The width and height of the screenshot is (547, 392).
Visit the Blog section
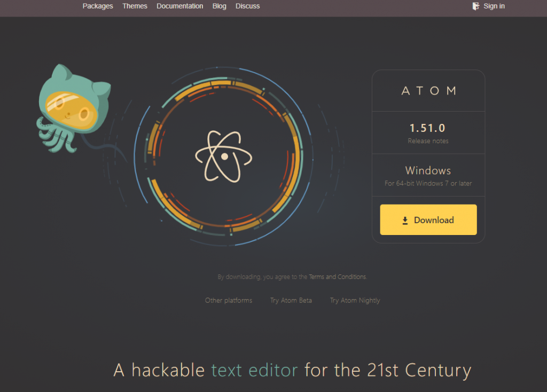219,6
